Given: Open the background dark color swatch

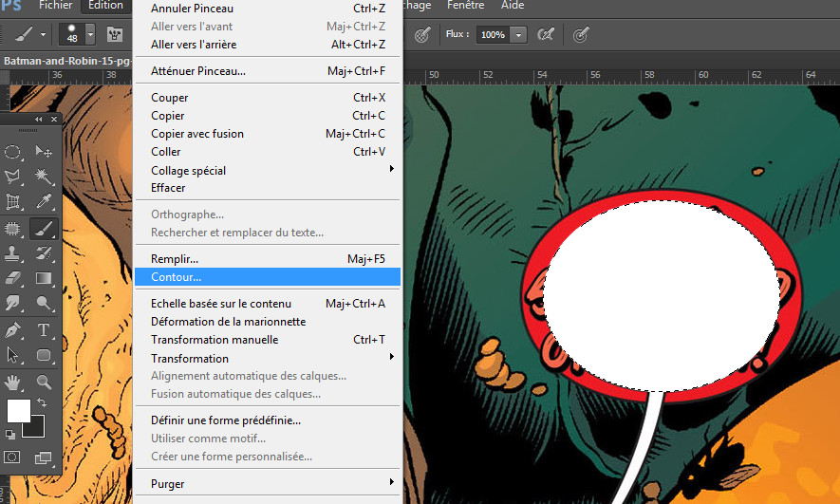Looking at the screenshot, I should (x=35, y=428).
